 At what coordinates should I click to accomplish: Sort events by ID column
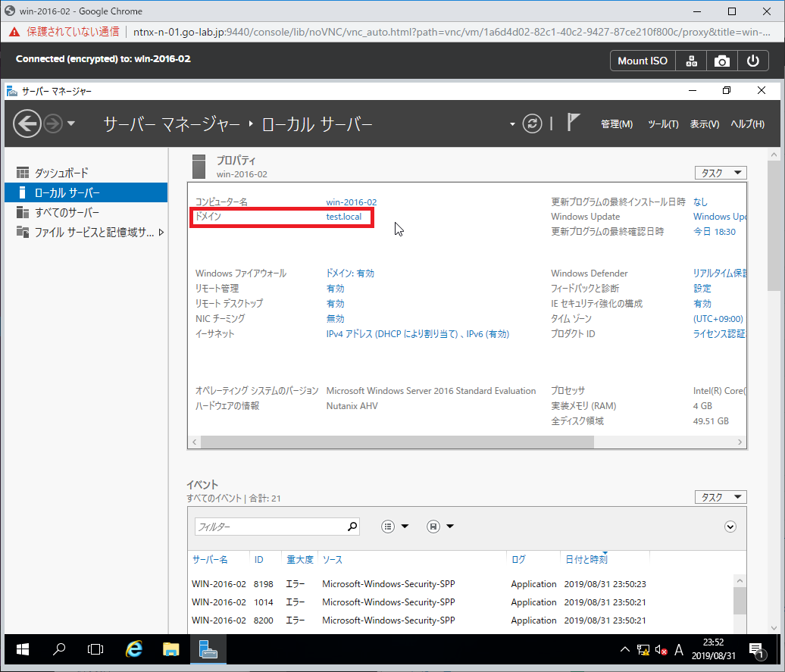click(x=259, y=559)
